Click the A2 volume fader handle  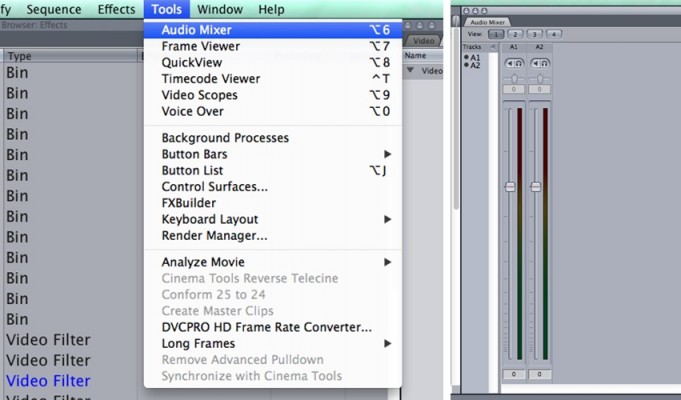click(x=536, y=187)
